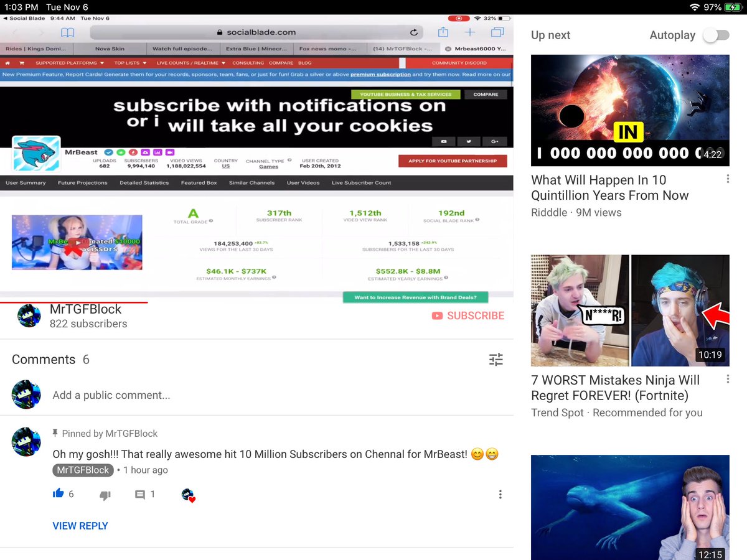Click the Safari bookmarks book icon
The image size is (747, 560).
click(67, 32)
